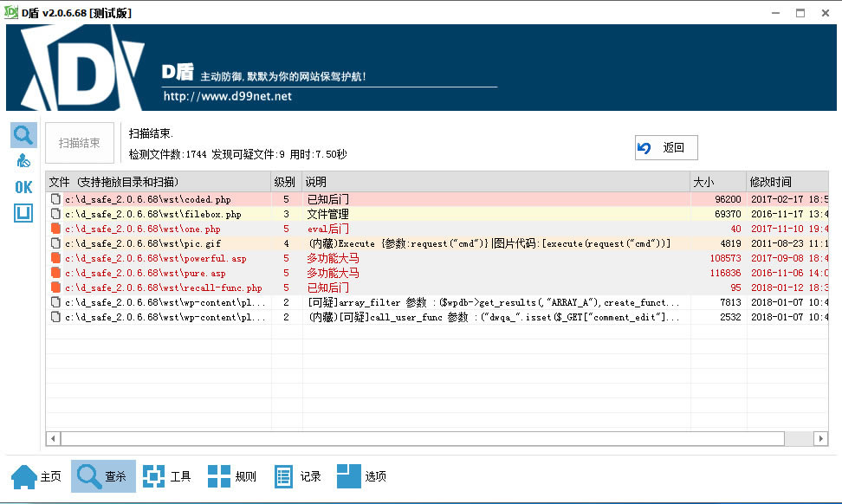Image resolution: width=842 pixels, height=504 pixels.
Task: Select the powerful.asp result row
Action: (437, 258)
